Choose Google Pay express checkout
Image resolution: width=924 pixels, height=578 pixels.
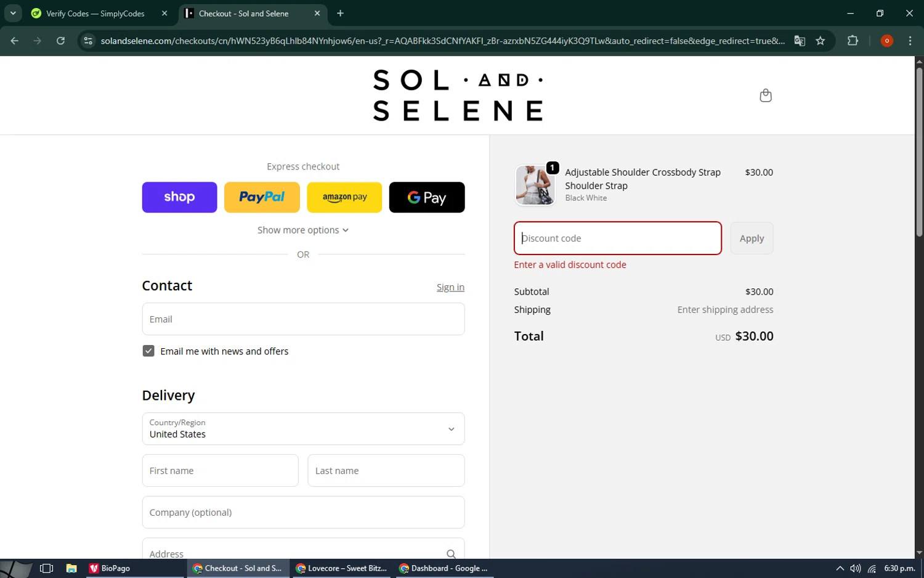click(427, 197)
